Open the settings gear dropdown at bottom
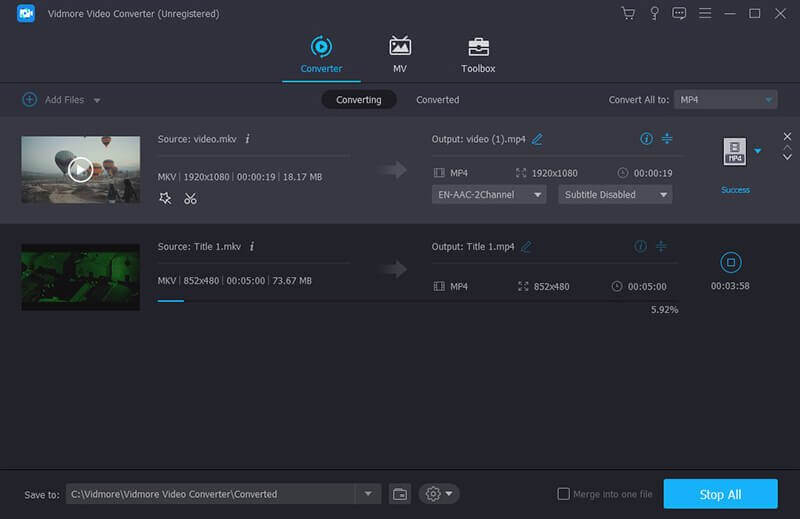Image resolution: width=800 pixels, height=519 pixels. [439, 494]
